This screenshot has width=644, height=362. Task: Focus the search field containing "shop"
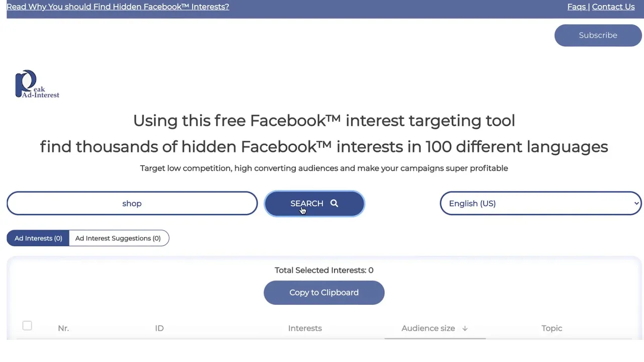132,203
